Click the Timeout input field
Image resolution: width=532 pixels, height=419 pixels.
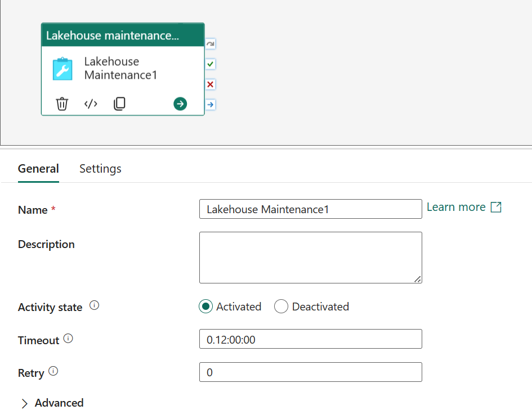[x=310, y=339]
